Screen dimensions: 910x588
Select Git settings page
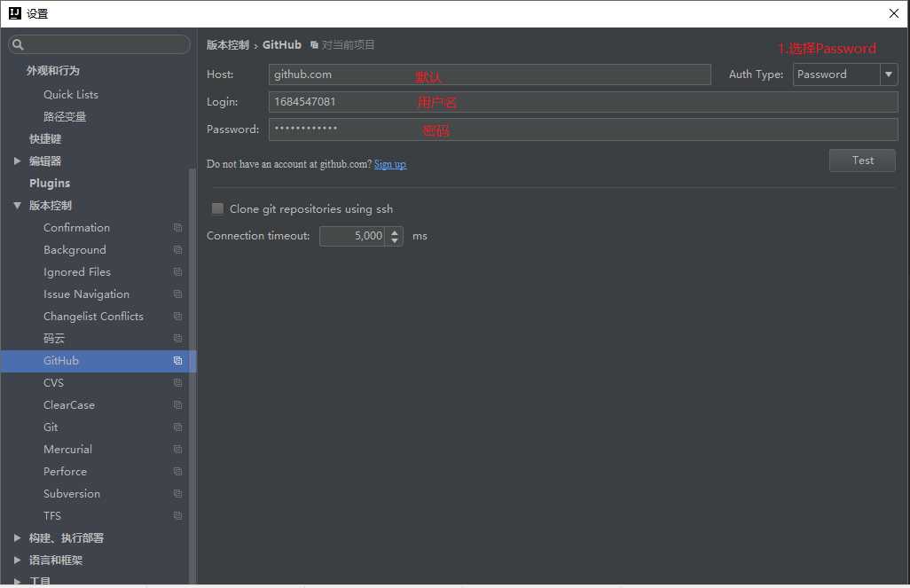tap(51, 427)
